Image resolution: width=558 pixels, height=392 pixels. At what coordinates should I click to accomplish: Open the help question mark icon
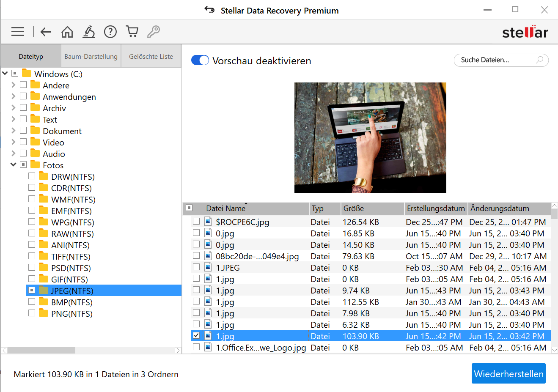pos(110,32)
